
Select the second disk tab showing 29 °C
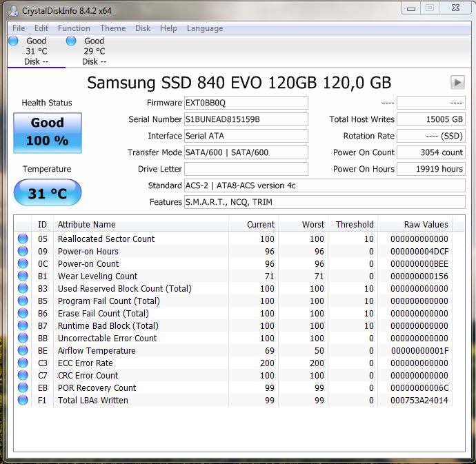[94, 51]
